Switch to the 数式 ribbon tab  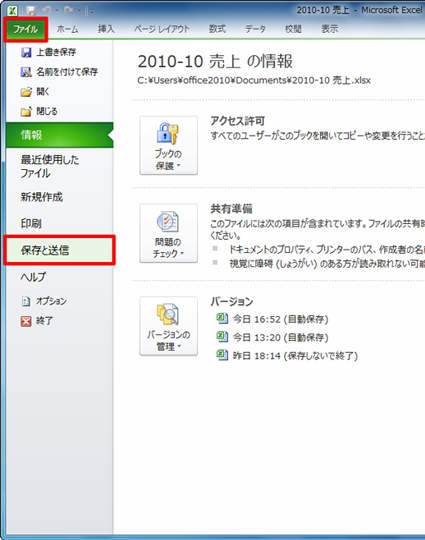click(x=217, y=29)
